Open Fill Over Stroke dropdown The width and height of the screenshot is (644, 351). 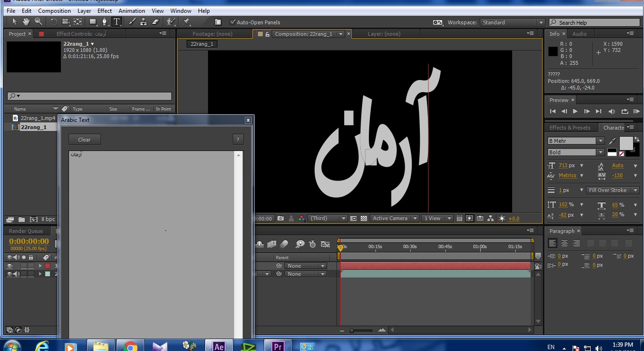tap(613, 190)
